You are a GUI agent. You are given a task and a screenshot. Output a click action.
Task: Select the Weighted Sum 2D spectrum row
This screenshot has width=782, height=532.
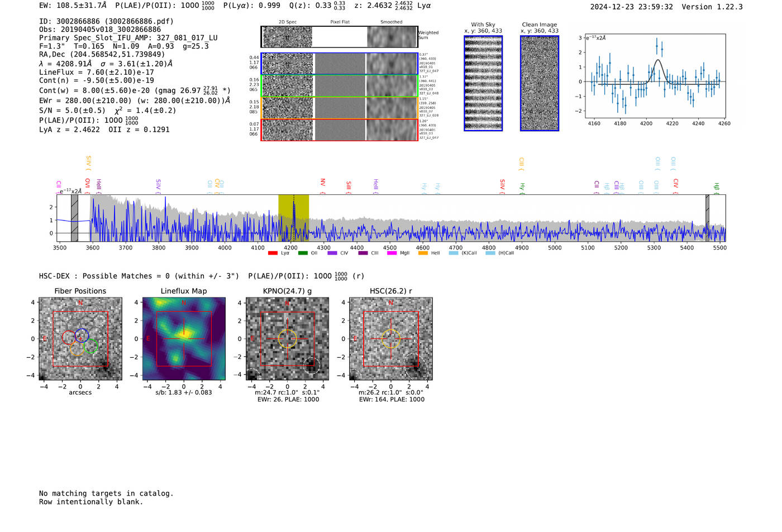340,37
